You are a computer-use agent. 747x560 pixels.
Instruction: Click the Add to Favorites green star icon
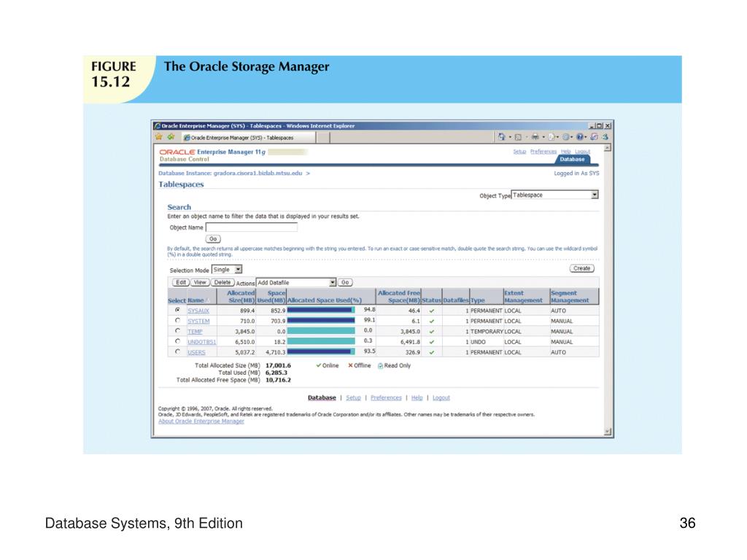(171, 137)
